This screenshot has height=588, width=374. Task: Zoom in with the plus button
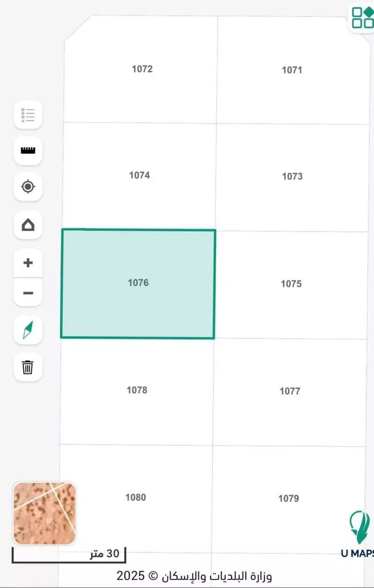point(28,263)
